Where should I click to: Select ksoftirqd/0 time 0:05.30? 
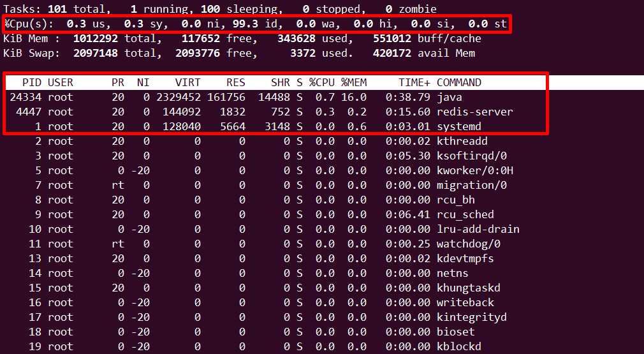[x=408, y=156]
